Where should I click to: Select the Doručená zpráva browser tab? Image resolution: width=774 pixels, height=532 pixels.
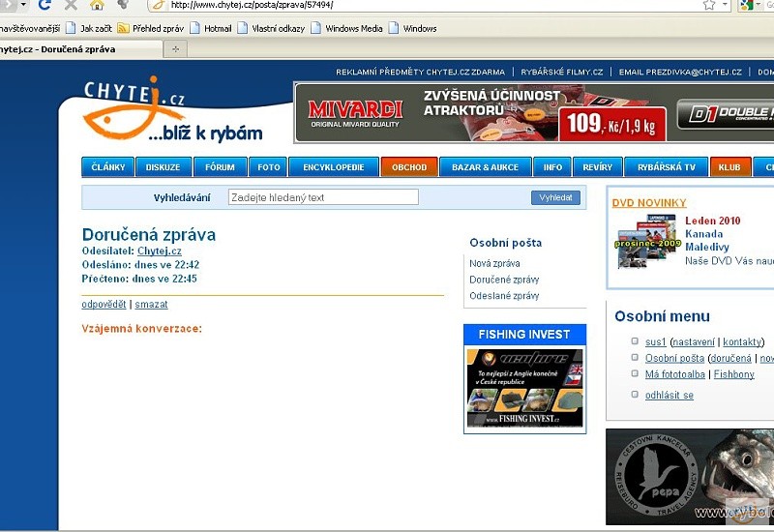pyautogui.click(x=79, y=49)
